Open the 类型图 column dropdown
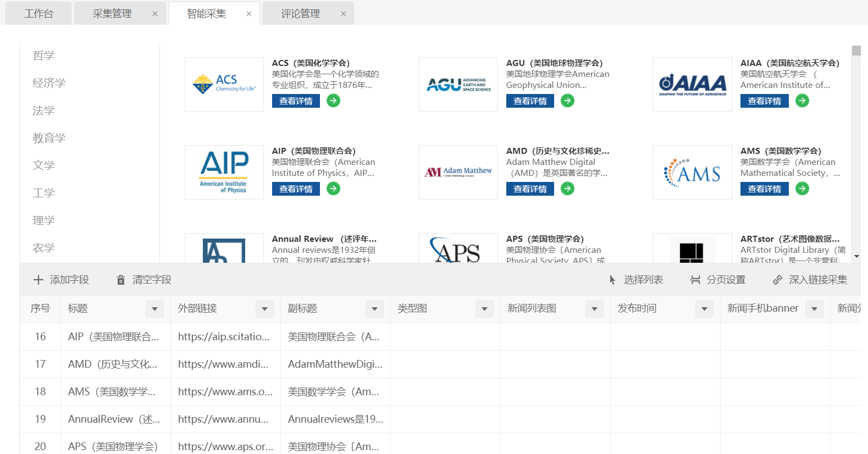868x454 pixels. tap(484, 309)
